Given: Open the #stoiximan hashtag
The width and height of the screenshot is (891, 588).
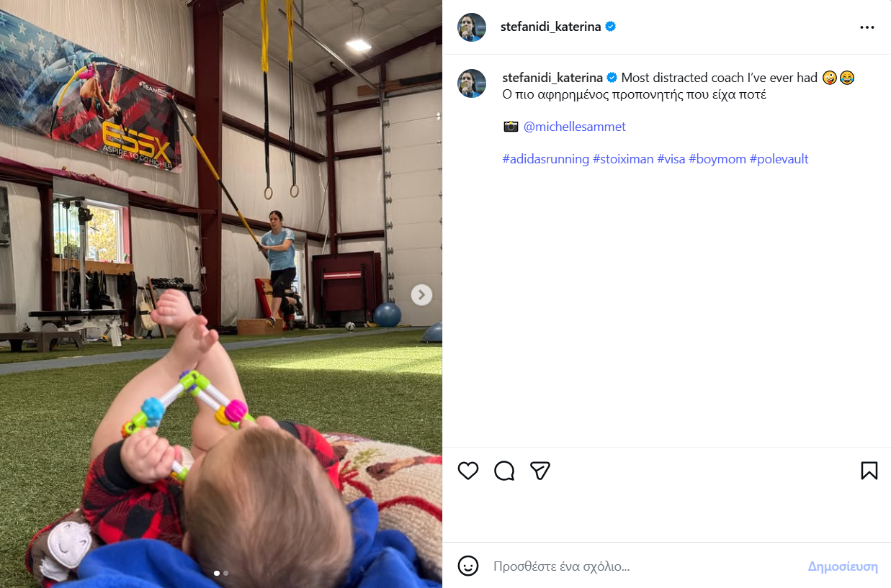Looking at the screenshot, I should (623, 159).
